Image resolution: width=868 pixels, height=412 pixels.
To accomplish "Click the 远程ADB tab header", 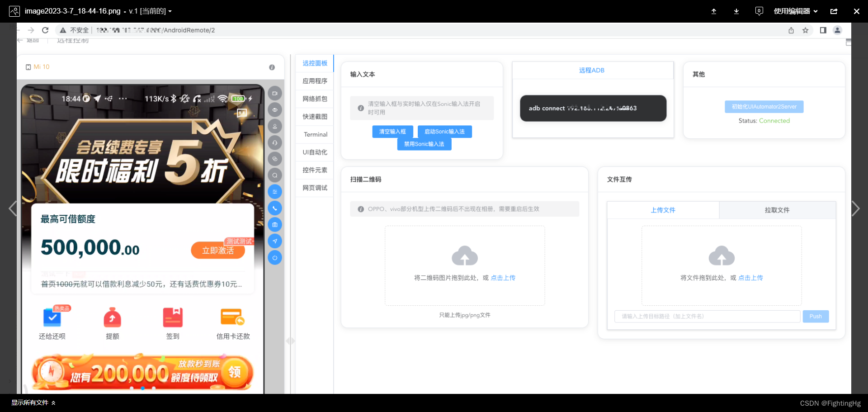I will click(592, 71).
